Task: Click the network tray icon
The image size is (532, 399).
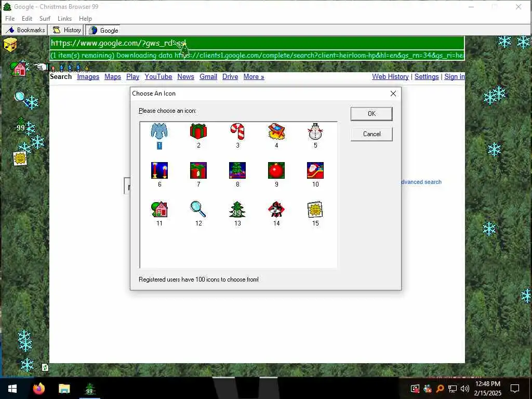Action: tap(453, 389)
